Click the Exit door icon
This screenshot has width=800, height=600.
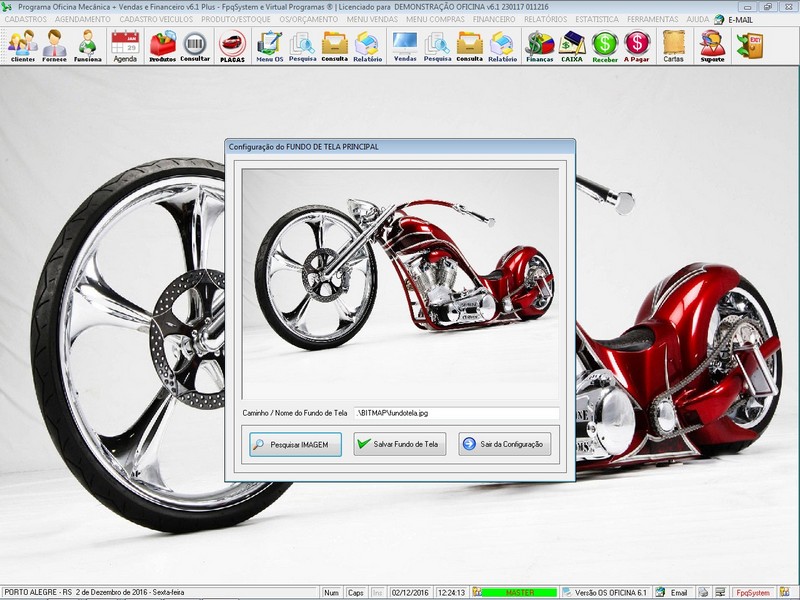(749, 46)
